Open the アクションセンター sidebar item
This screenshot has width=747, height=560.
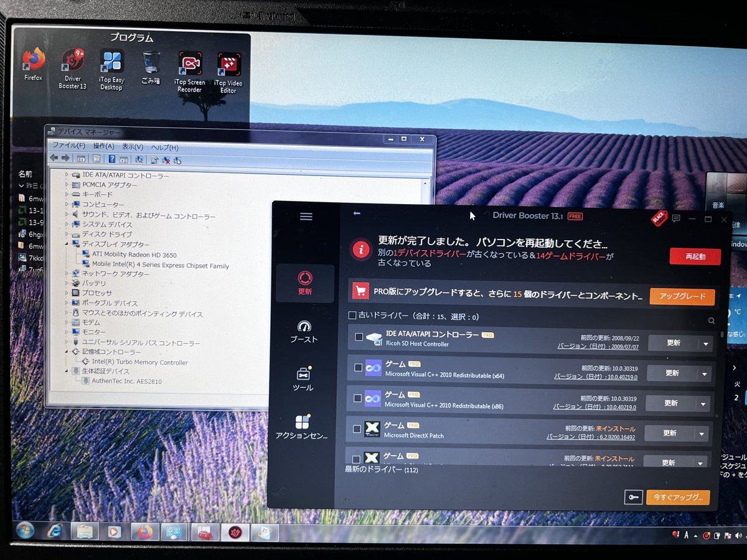pyautogui.click(x=301, y=427)
